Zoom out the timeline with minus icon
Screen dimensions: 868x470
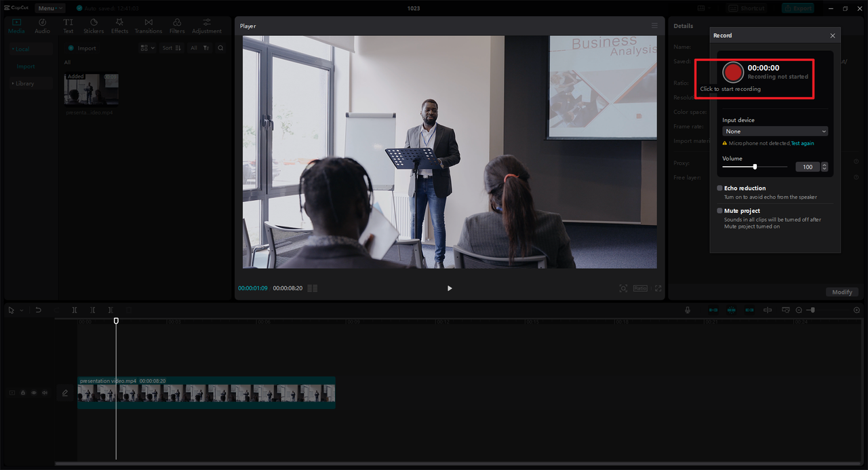click(799, 310)
